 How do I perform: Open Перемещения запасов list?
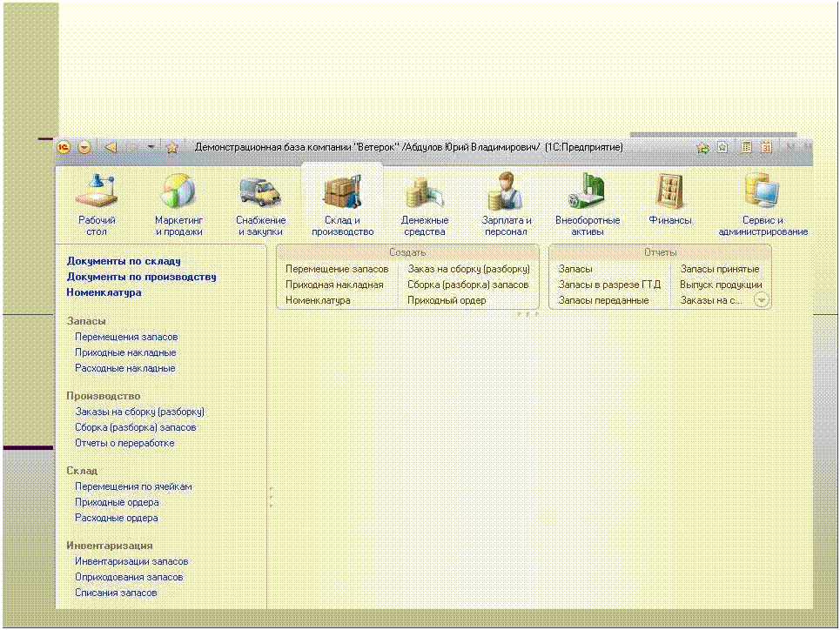[x=126, y=337]
